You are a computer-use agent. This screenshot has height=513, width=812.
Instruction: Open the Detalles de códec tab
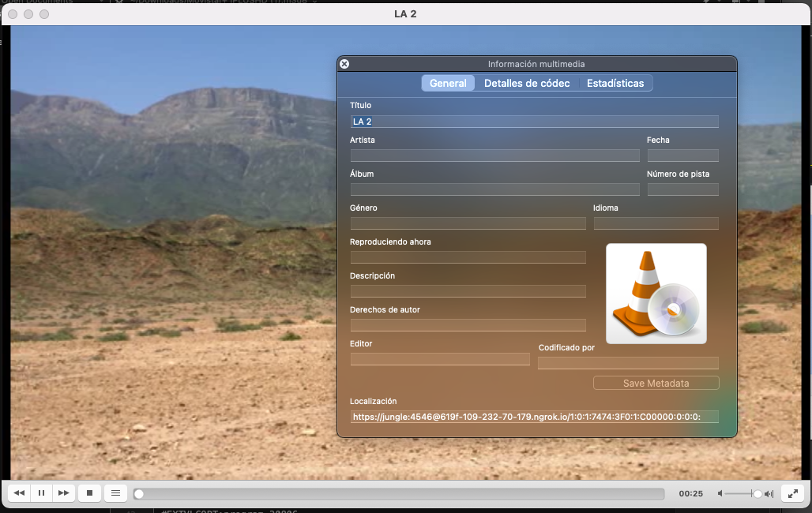point(527,83)
